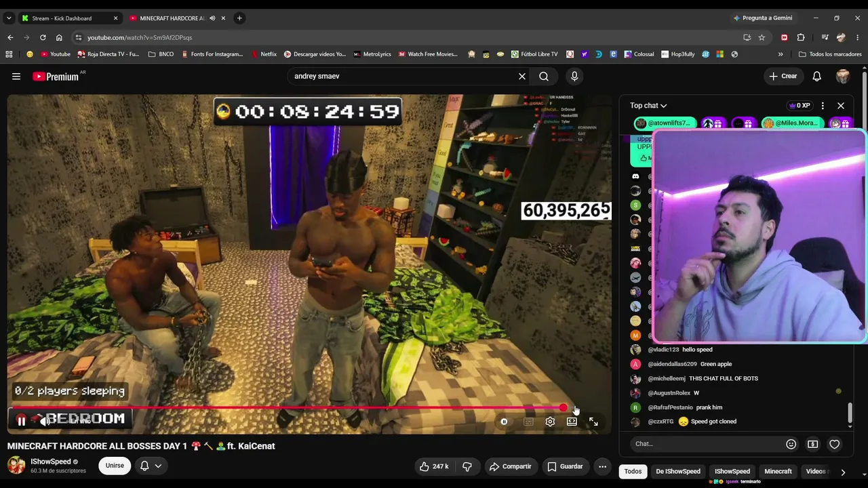Expand the channel notification bell dropdown
The image size is (868, 488).
pyautogui.click(x=151, y=466)
